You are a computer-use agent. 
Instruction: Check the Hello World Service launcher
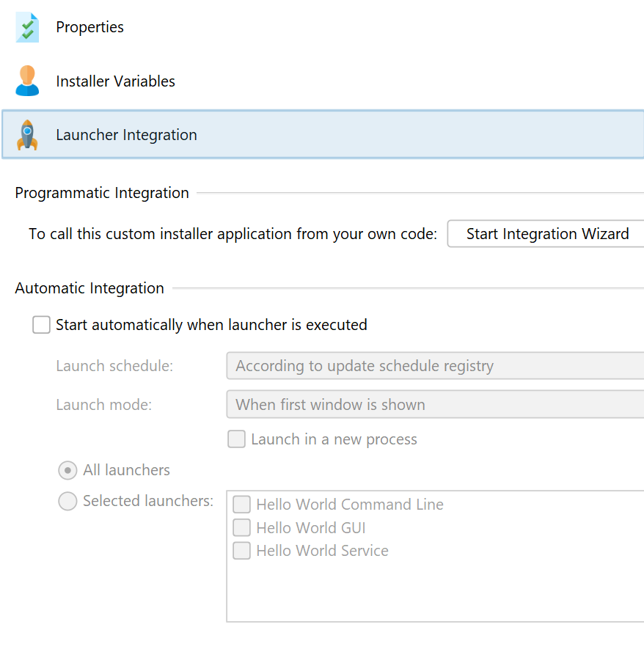tap(241, 551)
